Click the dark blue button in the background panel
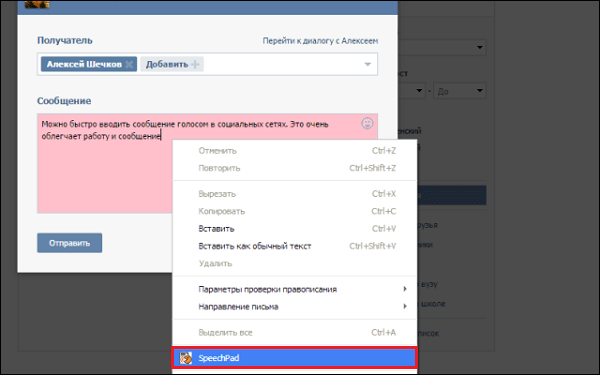600x375 pixels. [452, 195]
